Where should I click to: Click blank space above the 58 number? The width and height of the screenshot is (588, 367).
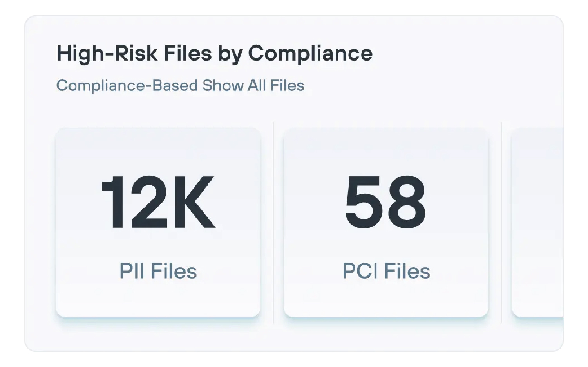point(386,151)
